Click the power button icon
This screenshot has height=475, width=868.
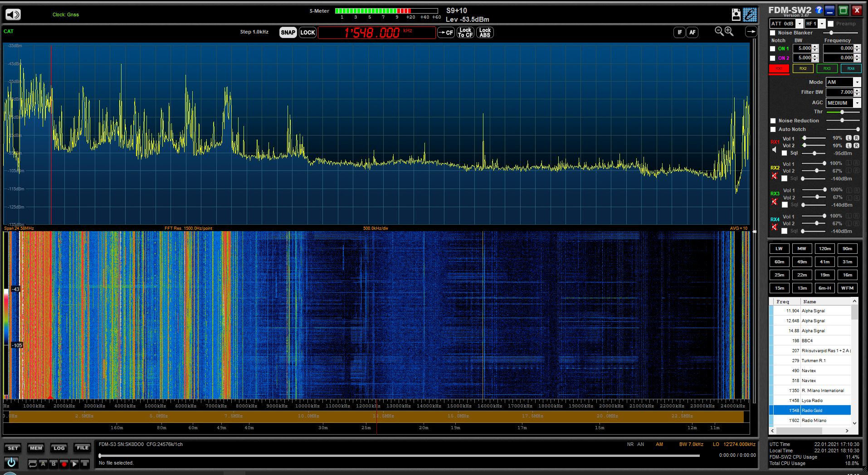tap(11, 463)
